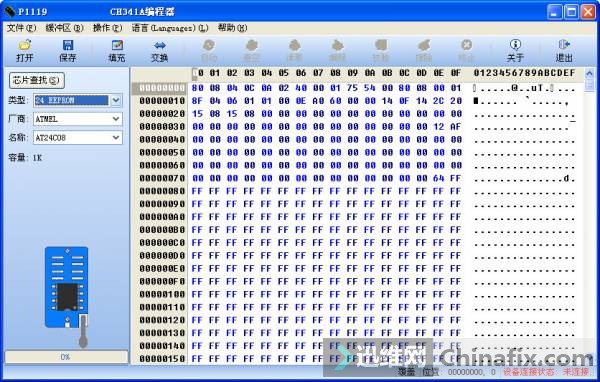Click the blue chip socket illustration
The image size is (600, 382).
pos(67,287)
